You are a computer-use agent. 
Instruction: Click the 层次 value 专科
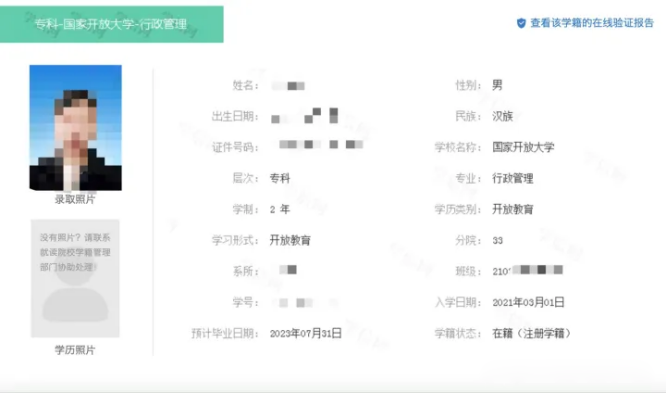coord(280,178)
